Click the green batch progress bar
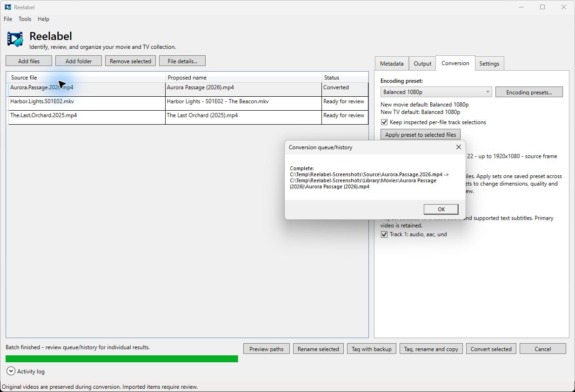The height and width of the screenshot is (392, 575). pos(122,359)
